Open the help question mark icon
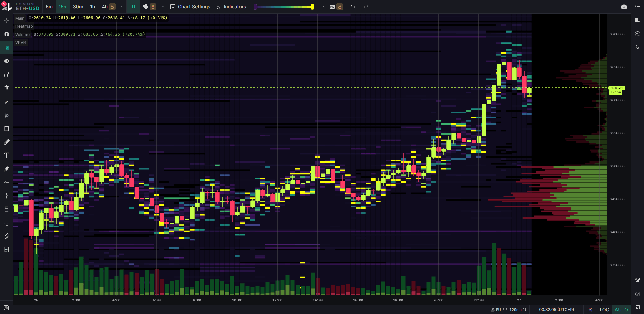The image size is (644, 314). click(637, 294)
